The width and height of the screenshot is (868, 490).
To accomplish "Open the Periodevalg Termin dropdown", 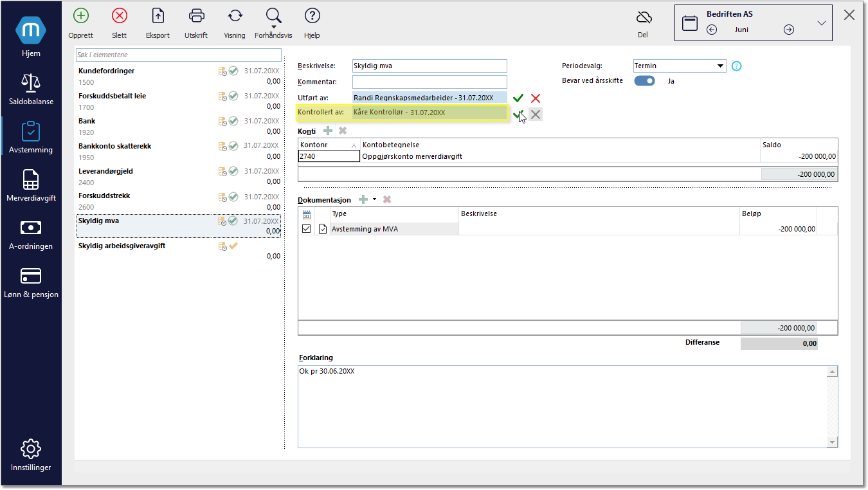I will (680, 66).
